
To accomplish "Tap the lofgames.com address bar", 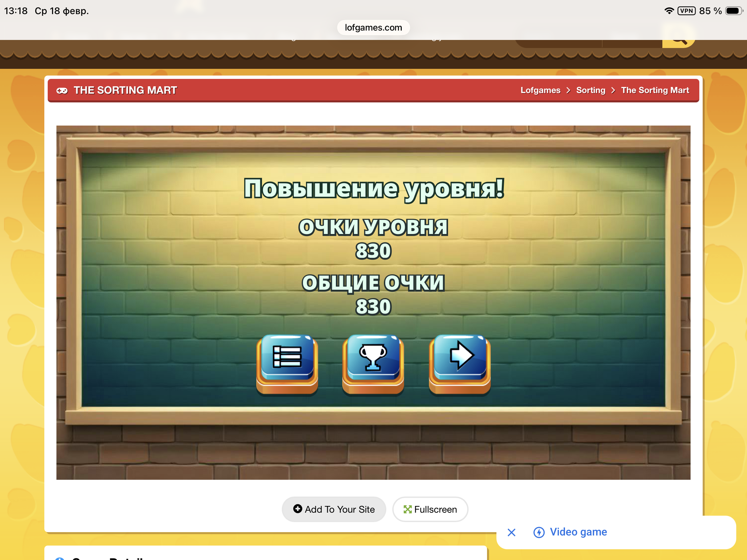I will click(373, 27).
